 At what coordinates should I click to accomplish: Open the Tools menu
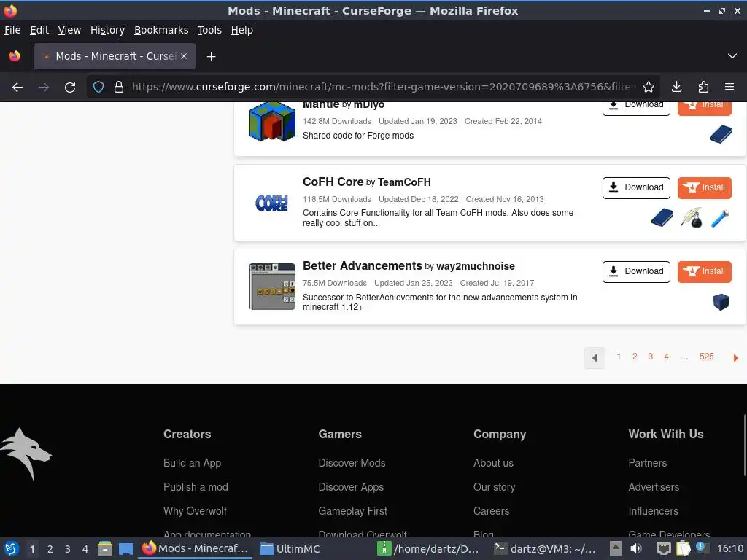[x=209, y=30]
